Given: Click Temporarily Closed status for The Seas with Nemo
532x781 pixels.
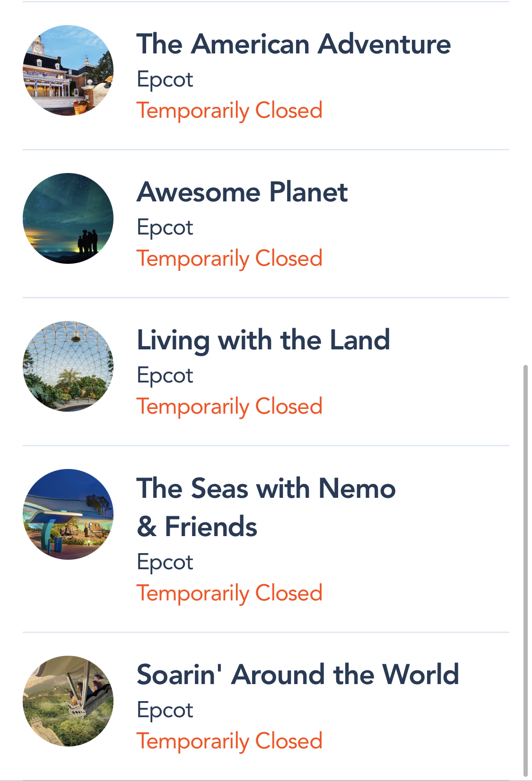Looking at the screenshot, I should tap(229, 593).
